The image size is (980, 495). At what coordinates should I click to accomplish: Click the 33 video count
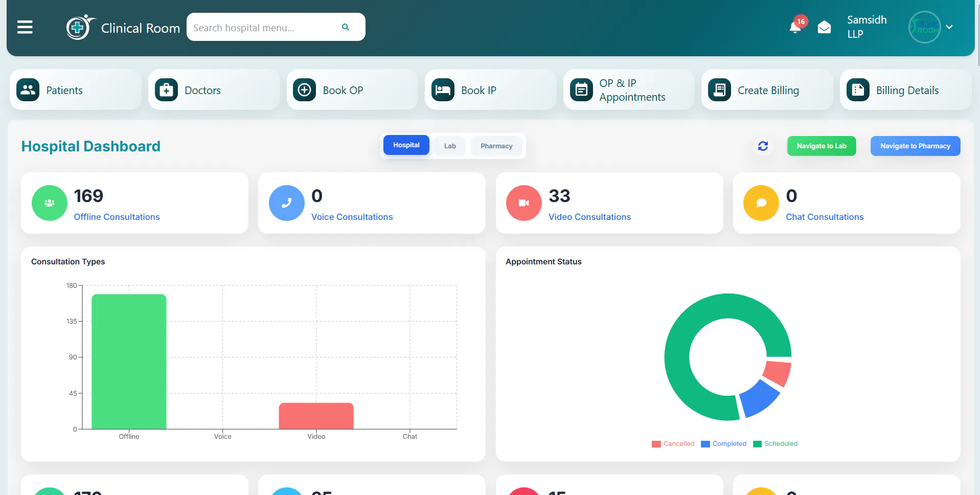point(559,196)
